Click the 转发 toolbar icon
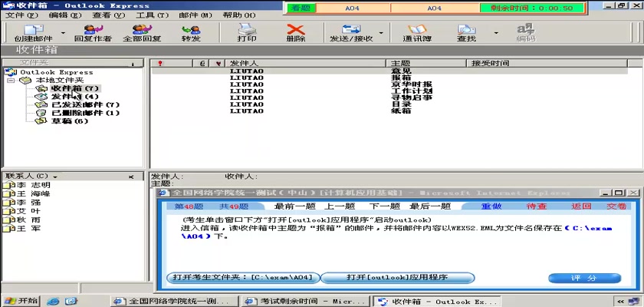This screenshot has height=307, width=644. point(191,33)
